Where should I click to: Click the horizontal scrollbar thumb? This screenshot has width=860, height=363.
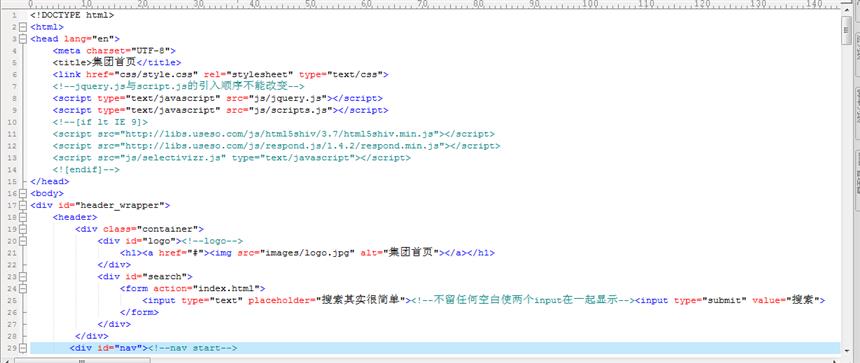tap(82, 360)
